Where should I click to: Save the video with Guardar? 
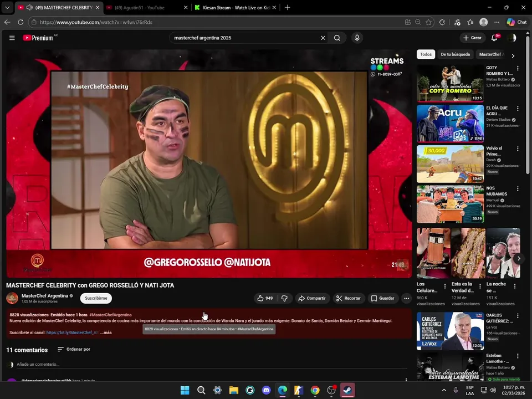(x=383, y=298)
